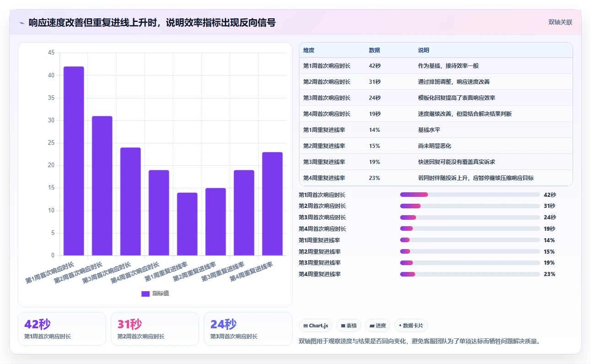Screen dimensions: 591x364
Task: Click the description 若同时伴随投诉上升，应暂停继续压缩响应目标
Action: pos(476,178)
